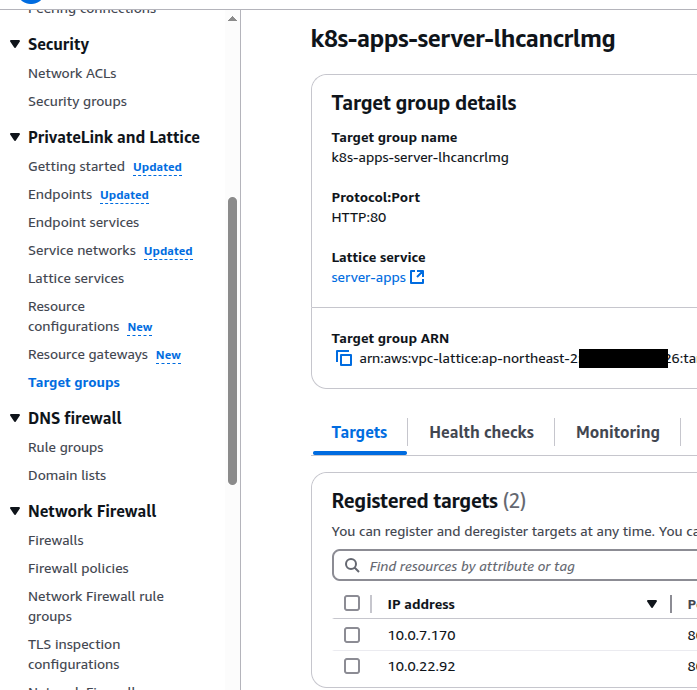Click the sidebar vertical scrollbar thumb

(x=232, y=341)
